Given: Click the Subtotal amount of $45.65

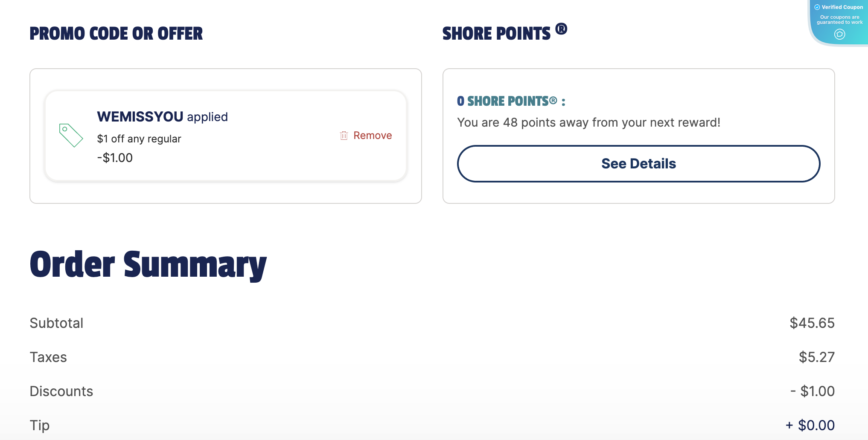Looking at the screenshot, I should point(812,323).
